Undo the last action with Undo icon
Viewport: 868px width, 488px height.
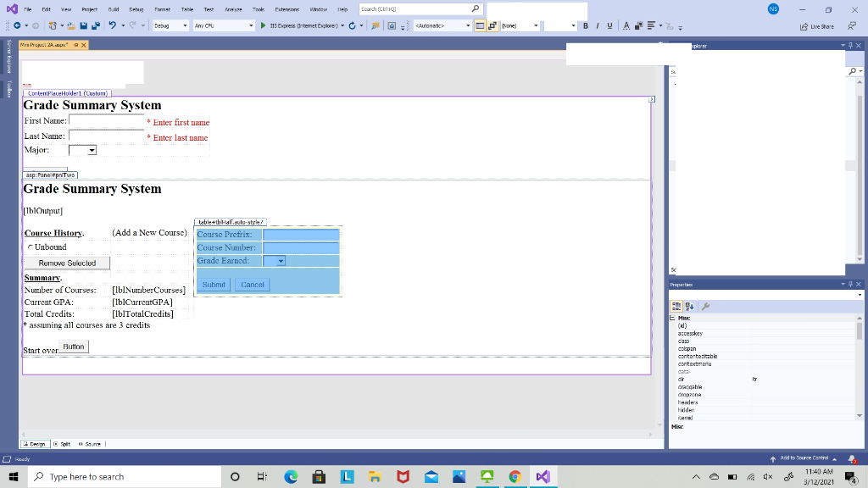(113, 25)
